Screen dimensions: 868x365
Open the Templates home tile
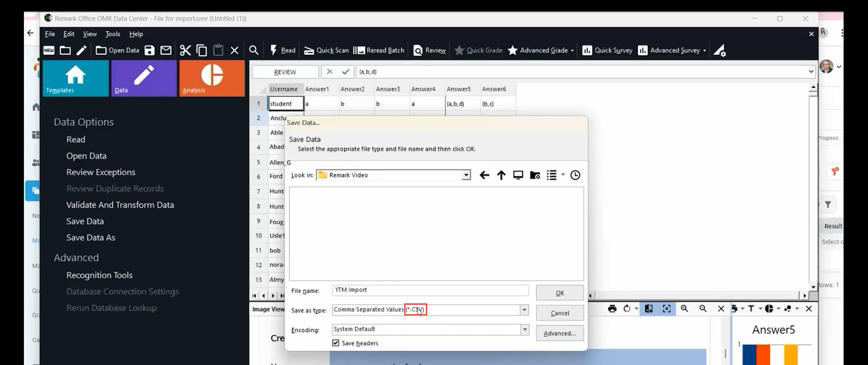[75, 78]
